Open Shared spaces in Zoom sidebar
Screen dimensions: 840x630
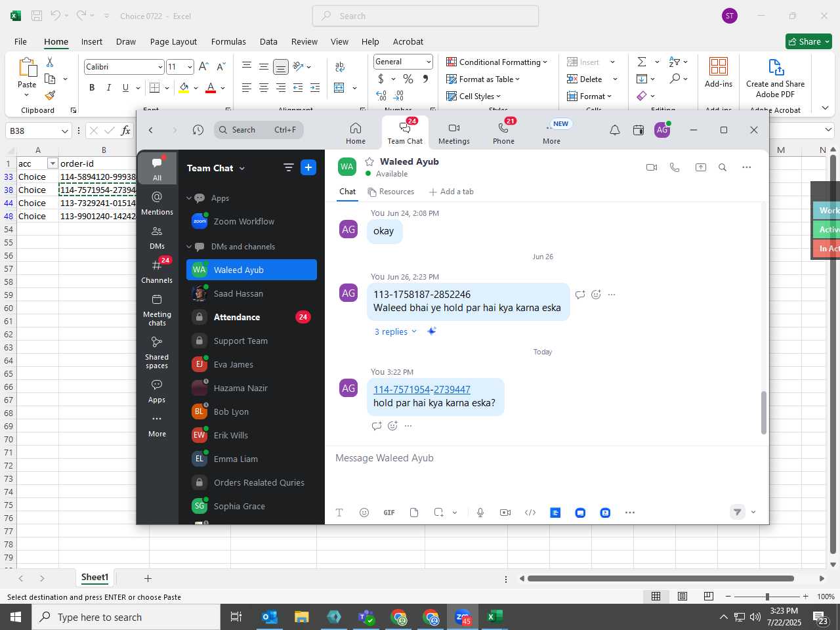coord(157,352)
